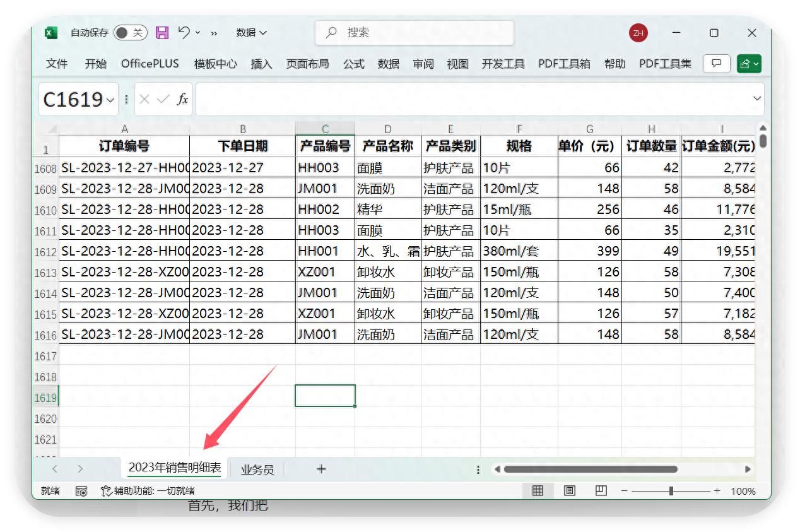The image size is (800, 532).
Task: Click the 辅助功能 accessibility status
Action: (x=148, y=490)
